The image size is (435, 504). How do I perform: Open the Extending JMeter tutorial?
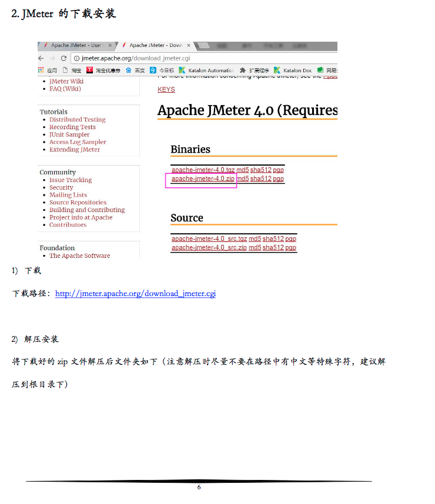[75, 149]
